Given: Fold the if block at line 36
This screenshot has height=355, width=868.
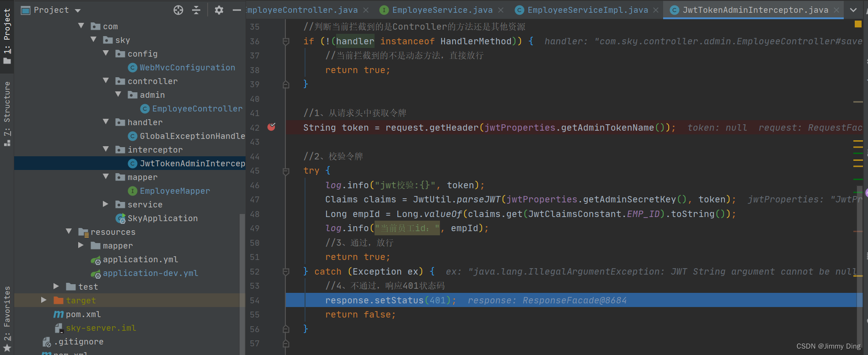Looking at the screenshot, I should coord(286,42).
